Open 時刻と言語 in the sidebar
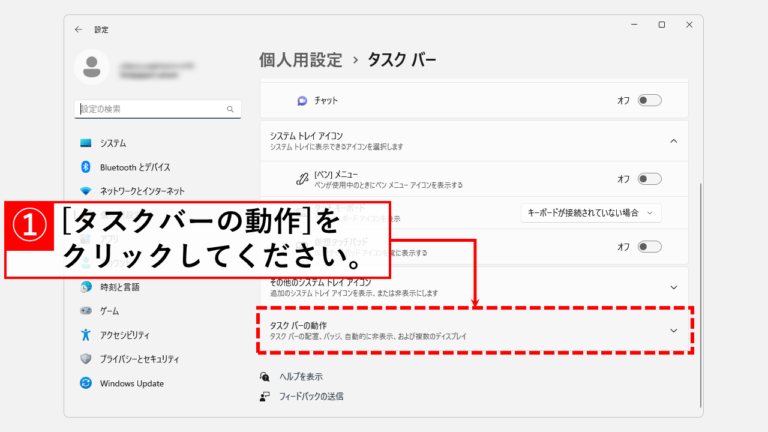 [120, 288]
